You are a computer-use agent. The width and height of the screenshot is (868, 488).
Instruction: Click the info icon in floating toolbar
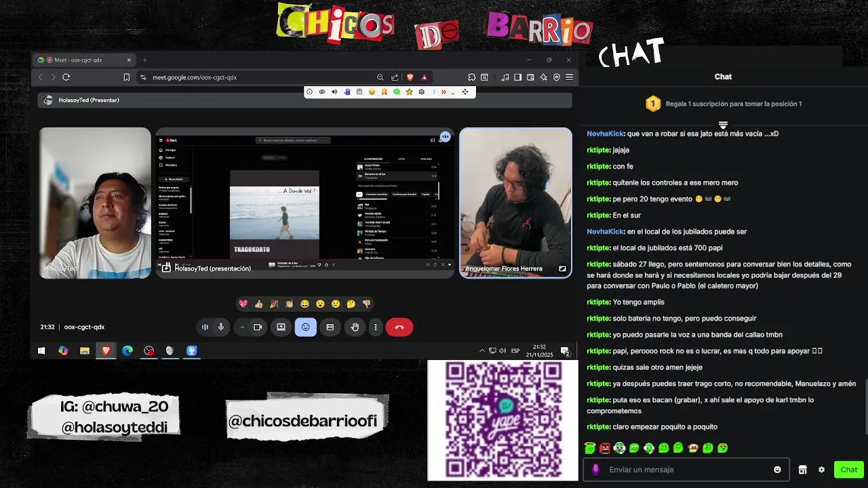pos(309,91)
